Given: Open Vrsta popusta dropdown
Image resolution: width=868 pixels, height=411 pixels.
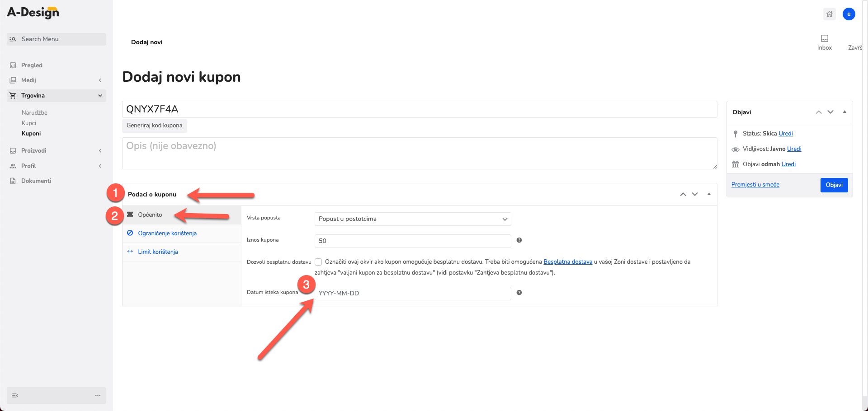Looking at the screenshot, I should click(413, 219).
